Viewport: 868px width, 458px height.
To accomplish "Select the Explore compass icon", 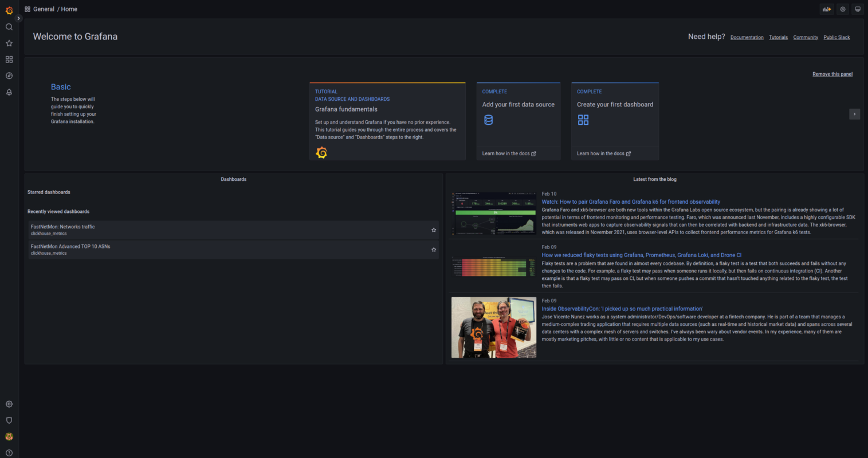I will point(9,76).
